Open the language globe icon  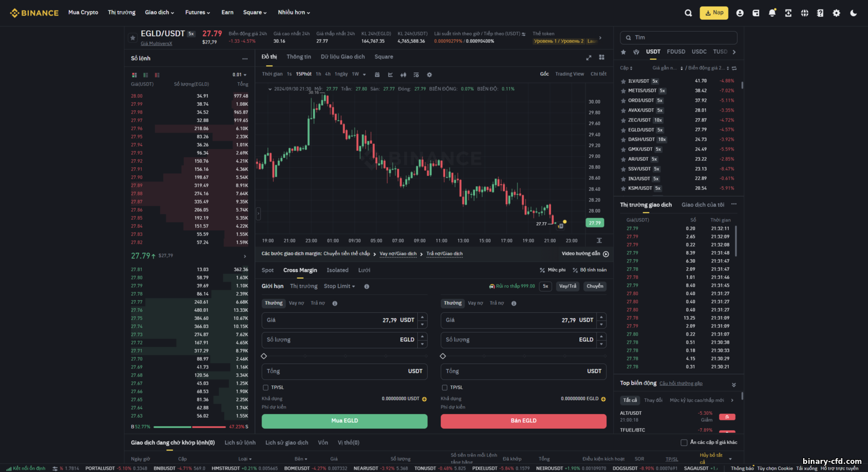pos(804,13)
